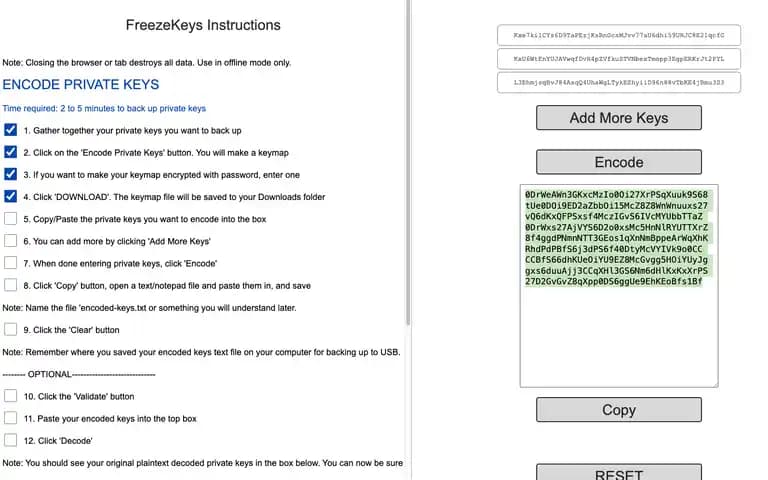Click the RESET button
Viewport: 768px width, 480px height.
619,472
